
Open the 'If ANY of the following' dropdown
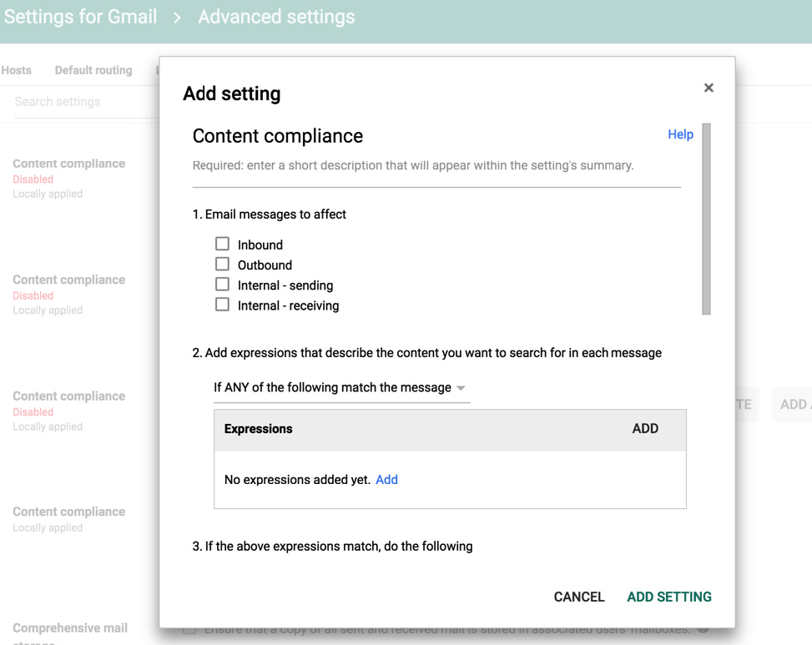pyautogui.click(x=341, y=388)
